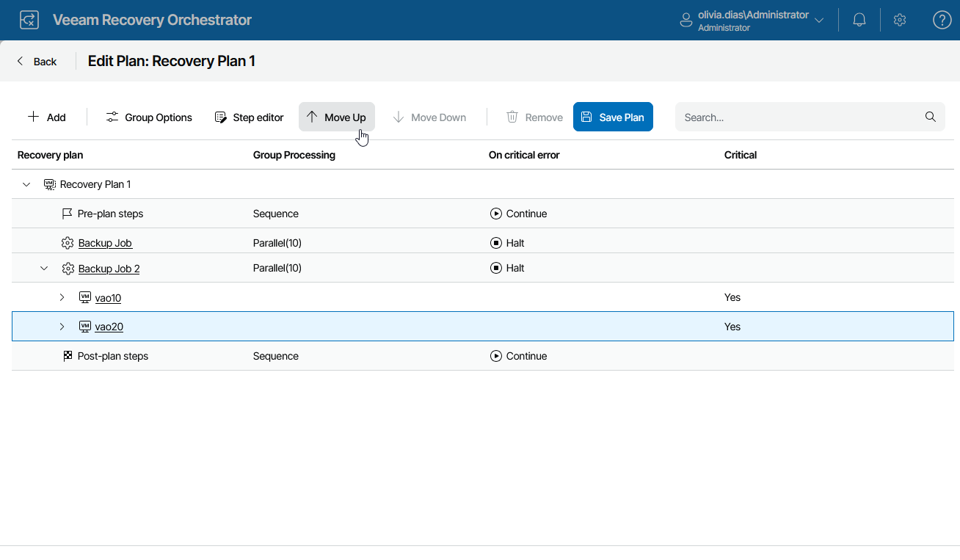Click inside the Search field

(771, 117)
